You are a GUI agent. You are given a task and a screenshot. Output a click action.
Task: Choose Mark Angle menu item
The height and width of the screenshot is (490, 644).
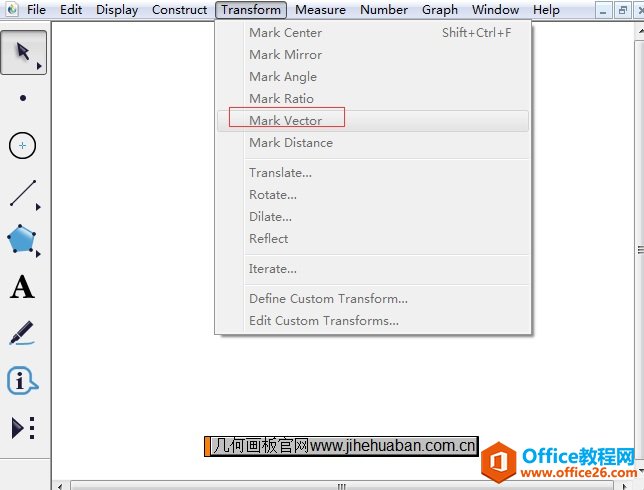tap(373, 77)
